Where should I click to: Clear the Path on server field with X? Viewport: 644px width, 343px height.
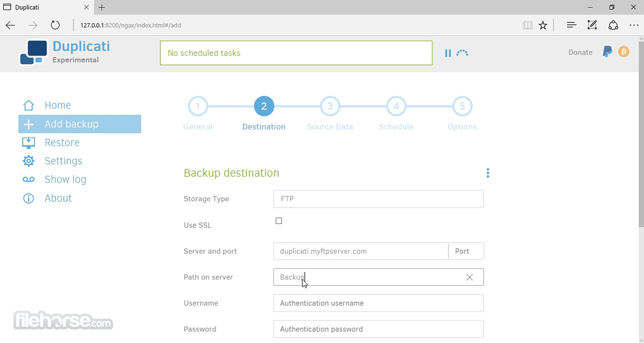click(470, 277)
